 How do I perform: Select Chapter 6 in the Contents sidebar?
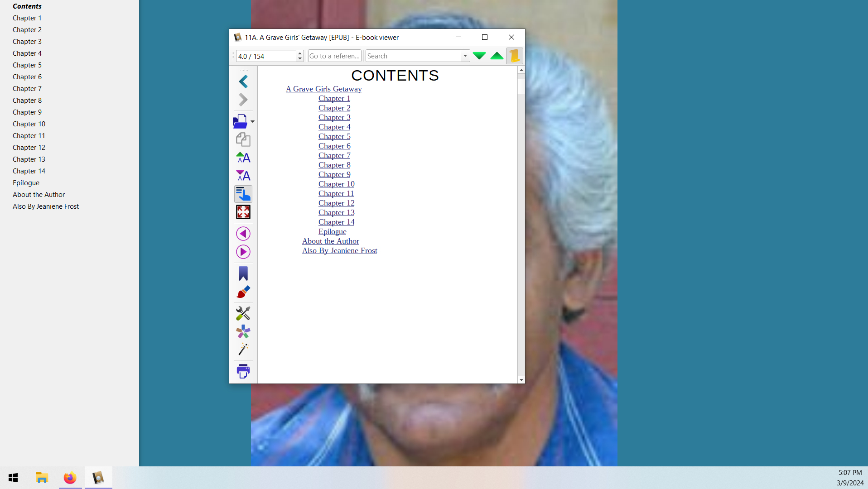[27, 77]
